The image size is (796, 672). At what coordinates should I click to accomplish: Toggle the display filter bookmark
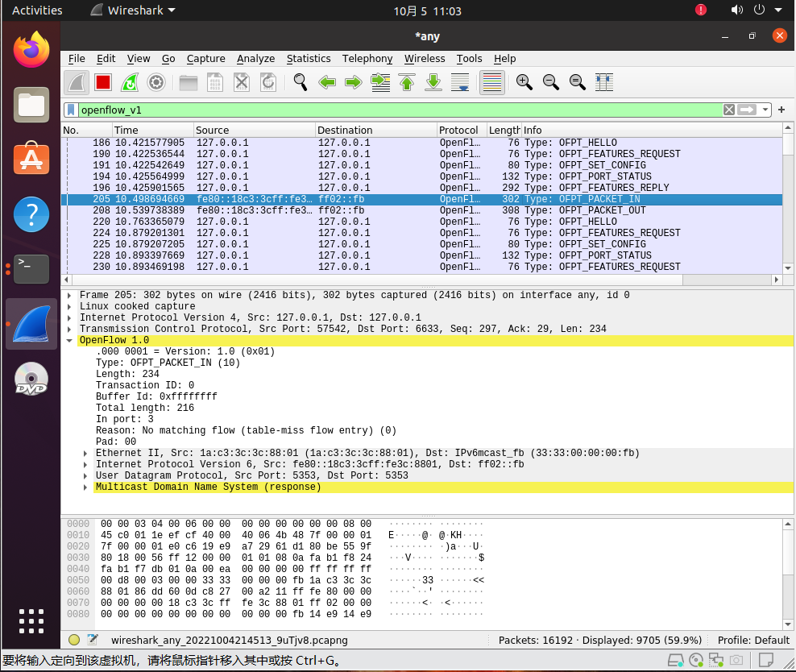click(x=71, y=110)
